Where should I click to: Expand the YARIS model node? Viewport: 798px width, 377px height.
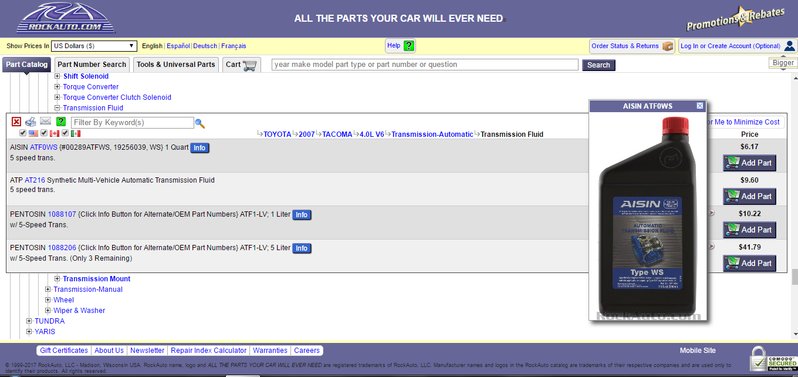[x=30, y=332]
